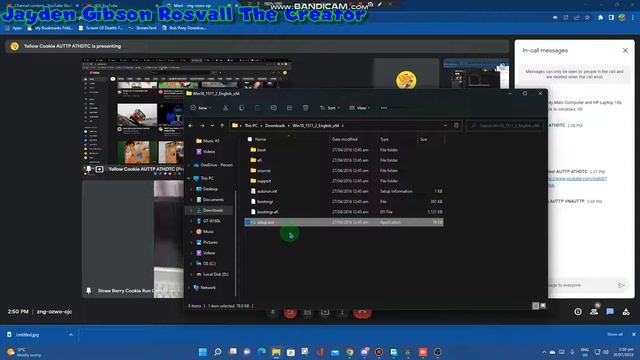
Task: Open My Bookmarks folder on bookmarks bar
Action: (51, 28)
